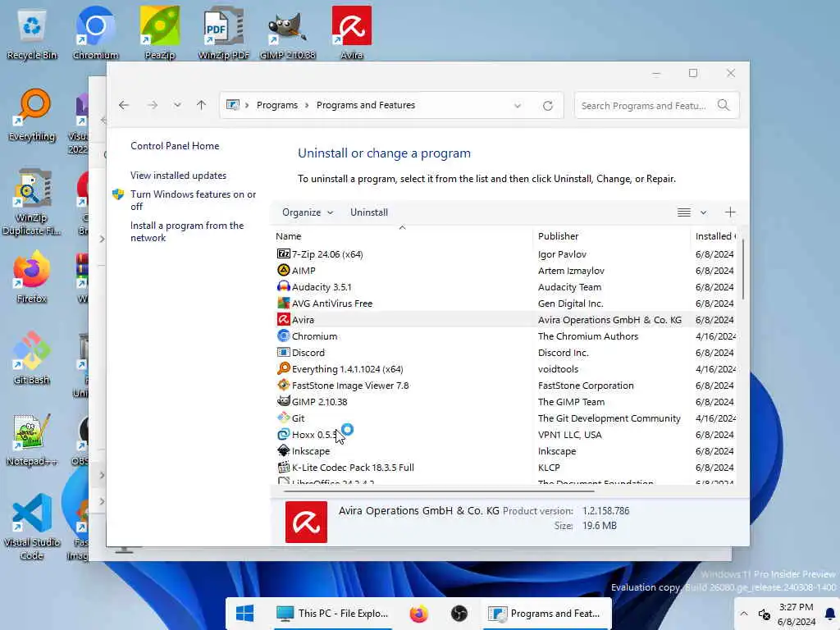Select Hoxx VPN entry in the list
Image resolution: width=840 pixels, height=630 pixels.
point(504,435)
